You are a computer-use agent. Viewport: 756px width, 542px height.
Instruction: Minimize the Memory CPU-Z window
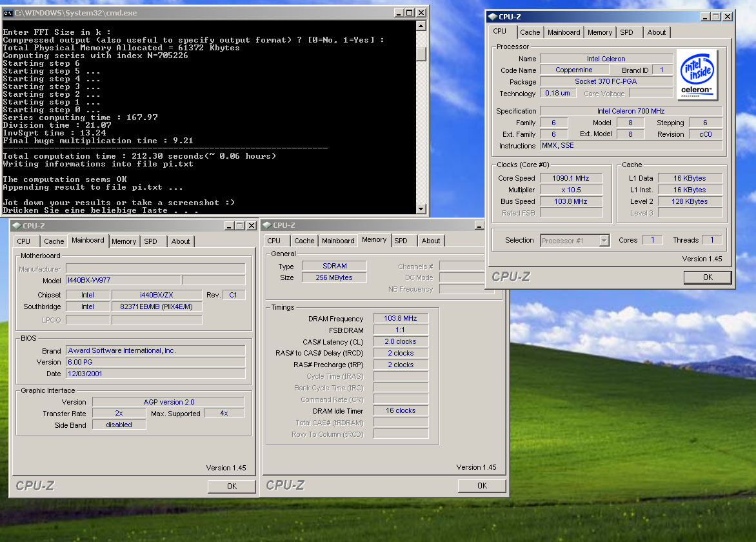tap(479, 225)
